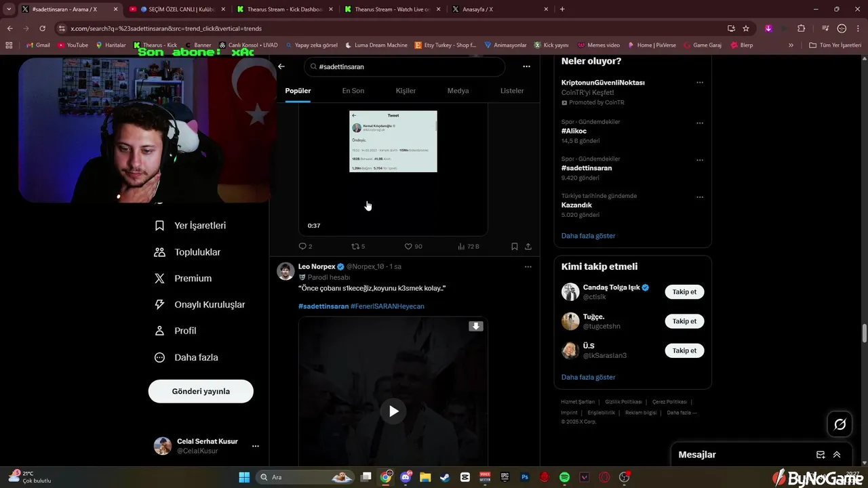This screenshot has height=488, width=868.
Task: Open Gizlilik Politikası footer link
Action: (623, 402)
